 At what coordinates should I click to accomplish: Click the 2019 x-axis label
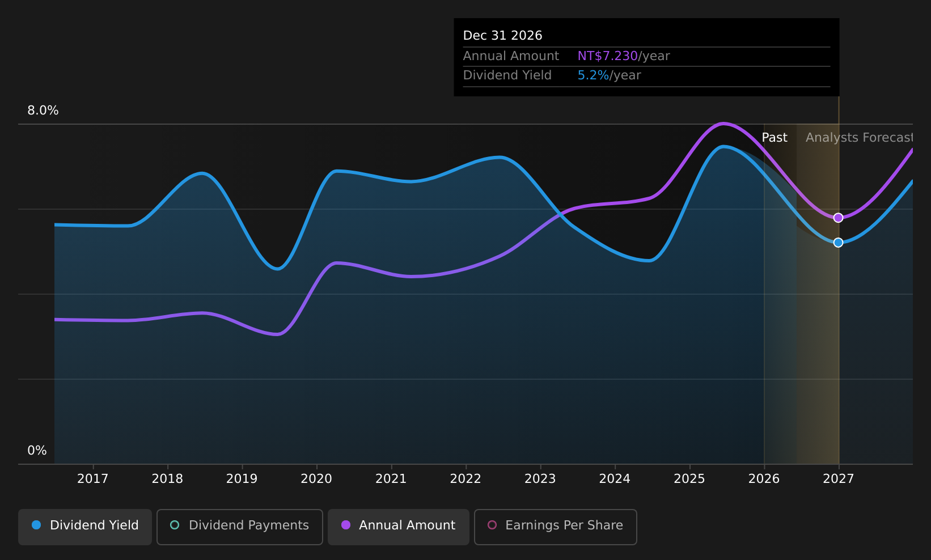pos(242,479)
